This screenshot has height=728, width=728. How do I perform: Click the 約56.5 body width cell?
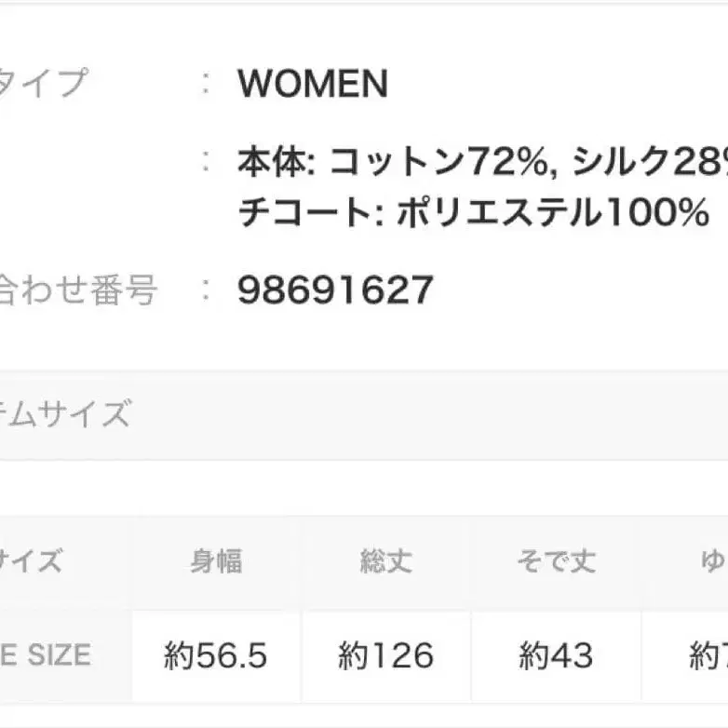pos(216,656)
